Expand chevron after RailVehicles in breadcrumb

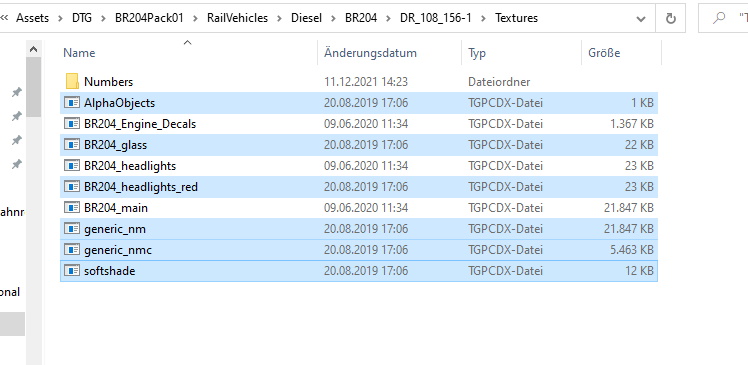[279, 18]
